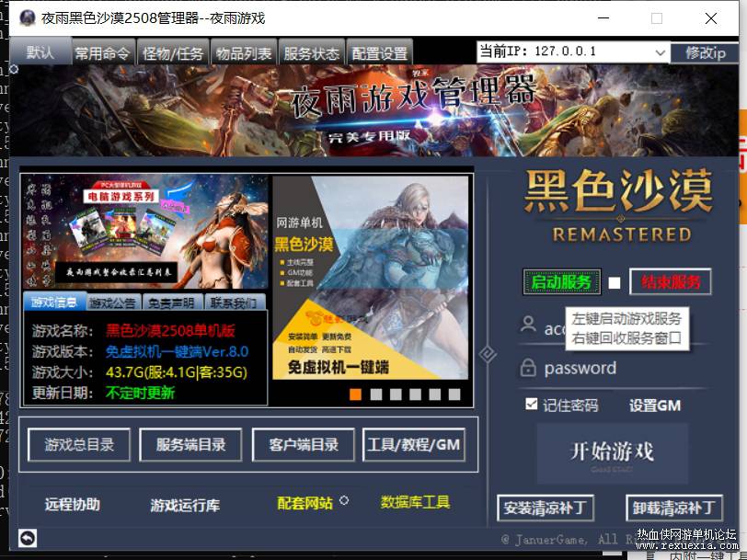Click the 开始游戏 button
The width and height of the screenshot is (747, 560).
click(612, 452)
